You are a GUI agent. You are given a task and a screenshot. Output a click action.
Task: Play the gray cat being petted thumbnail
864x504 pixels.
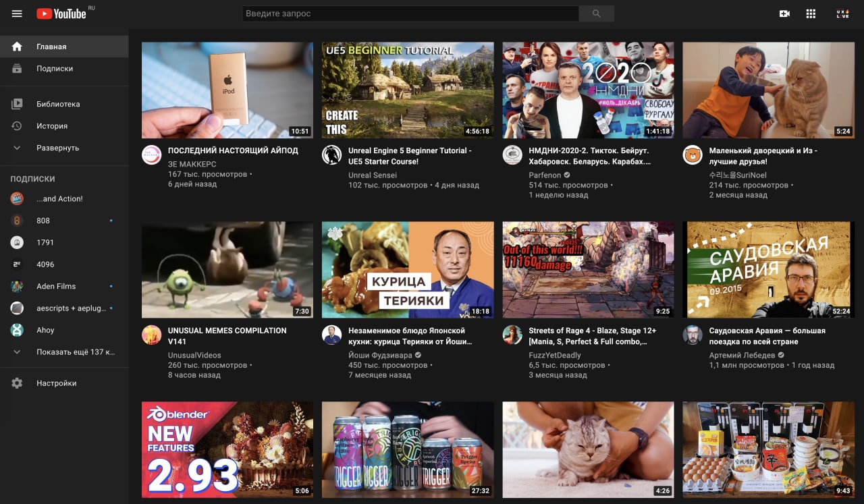click(x=588, y=450)
